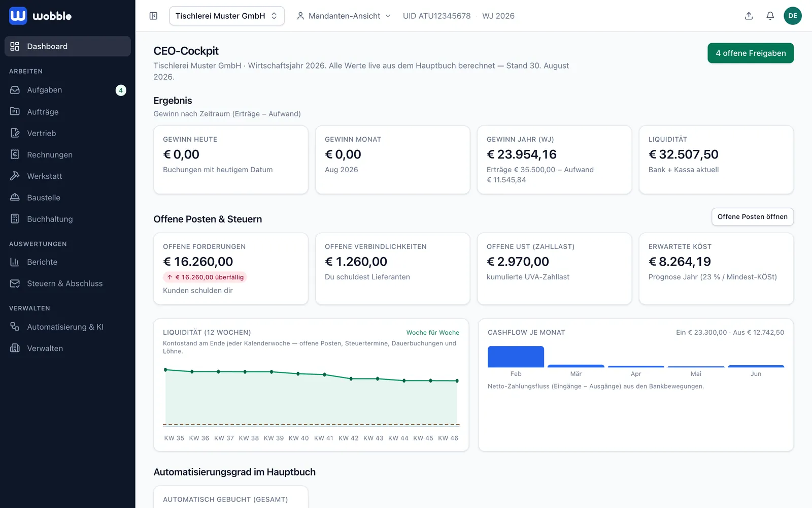Click the WJ 2026 label
The width and height of the screenshot is (812, 508).
click(498, 16)
